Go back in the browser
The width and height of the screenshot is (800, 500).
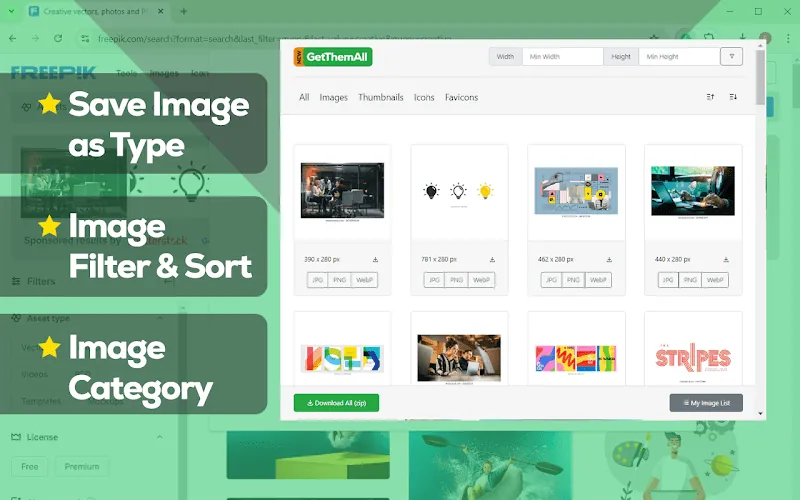pos(13,38)
